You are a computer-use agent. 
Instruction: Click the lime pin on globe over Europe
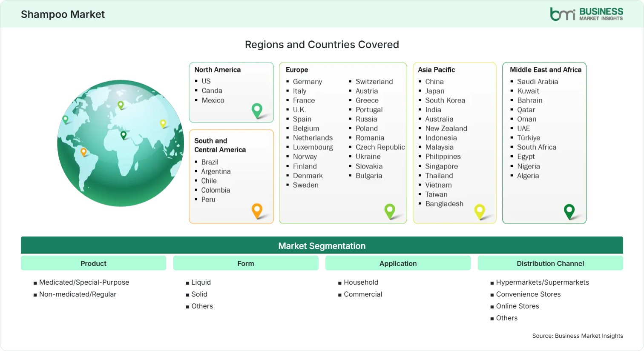[121, 105]
